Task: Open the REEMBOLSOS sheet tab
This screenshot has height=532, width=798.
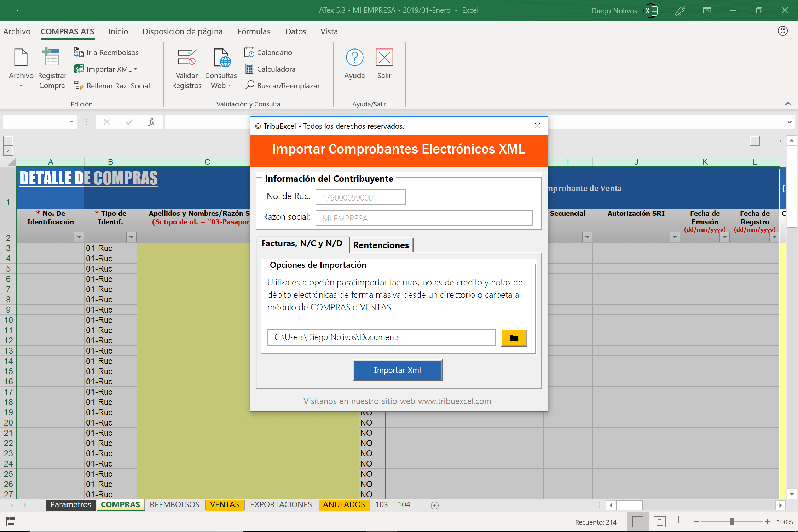Action: click(174, 505)
